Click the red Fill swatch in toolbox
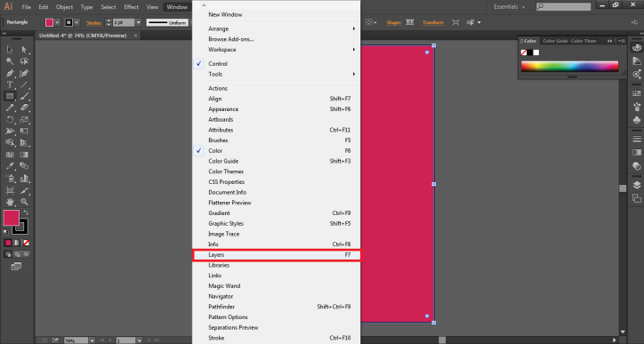 (11, 218)
